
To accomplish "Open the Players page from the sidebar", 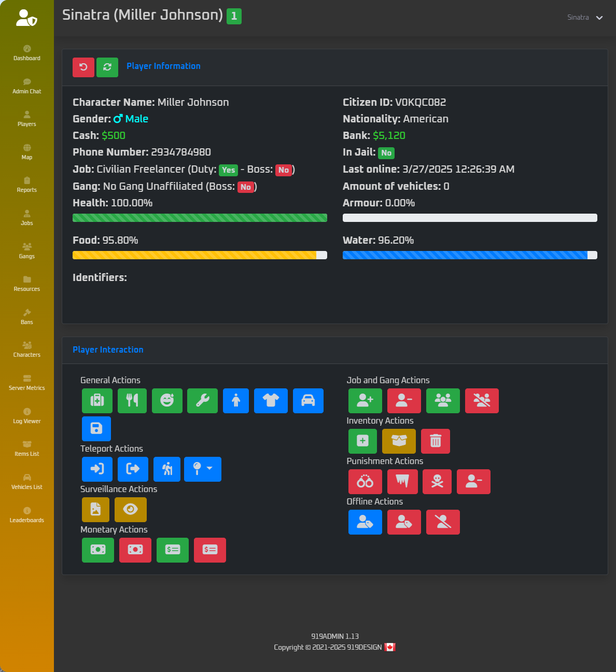I will tap(26, 119).
